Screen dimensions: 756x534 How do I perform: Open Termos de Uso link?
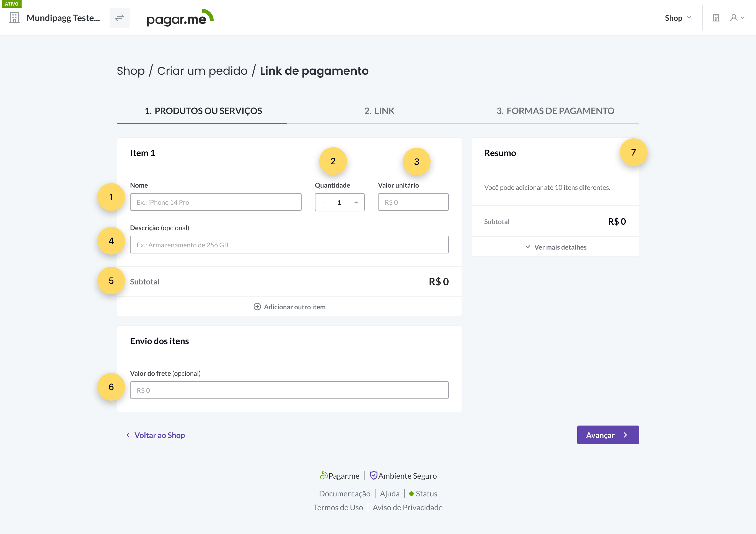point(338,507)
